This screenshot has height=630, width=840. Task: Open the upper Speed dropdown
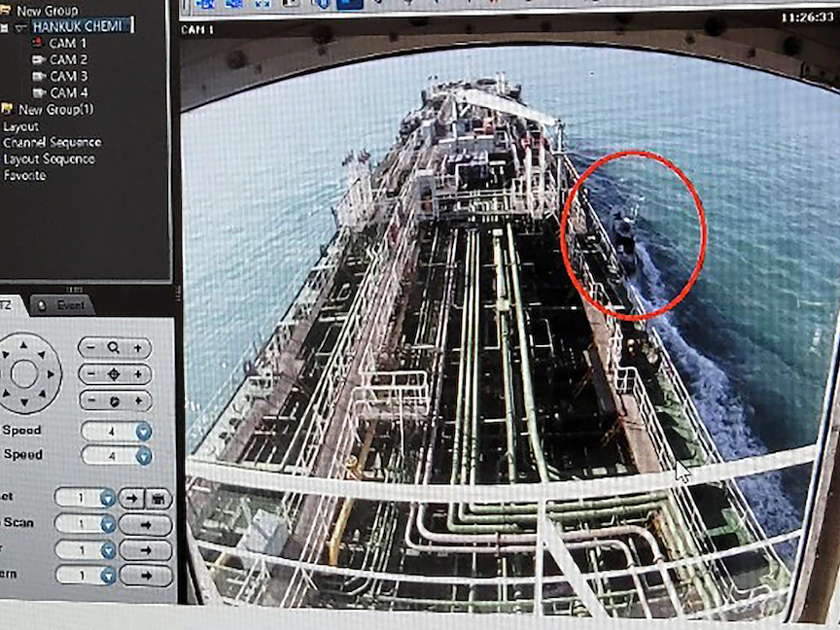[x=143, y=431]
